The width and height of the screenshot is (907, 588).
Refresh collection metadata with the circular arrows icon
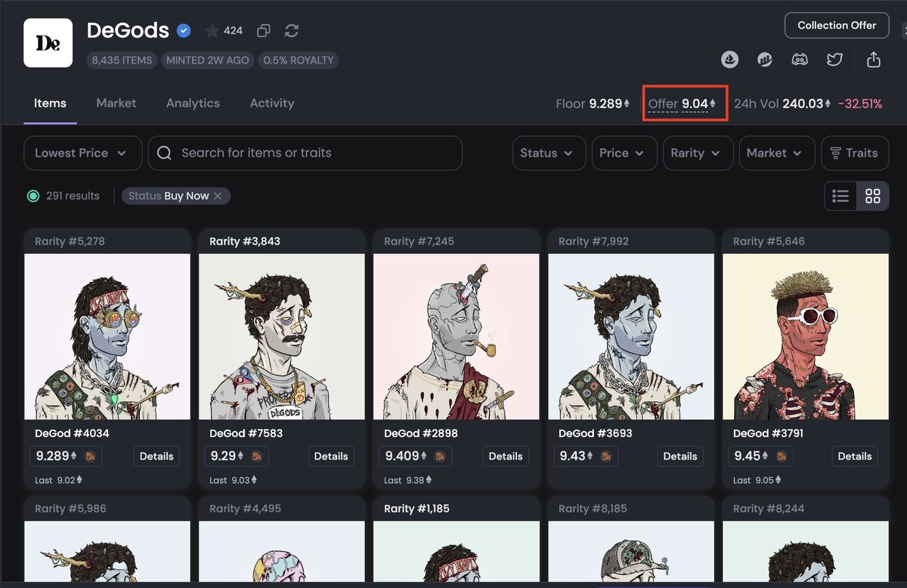[292, 31]
